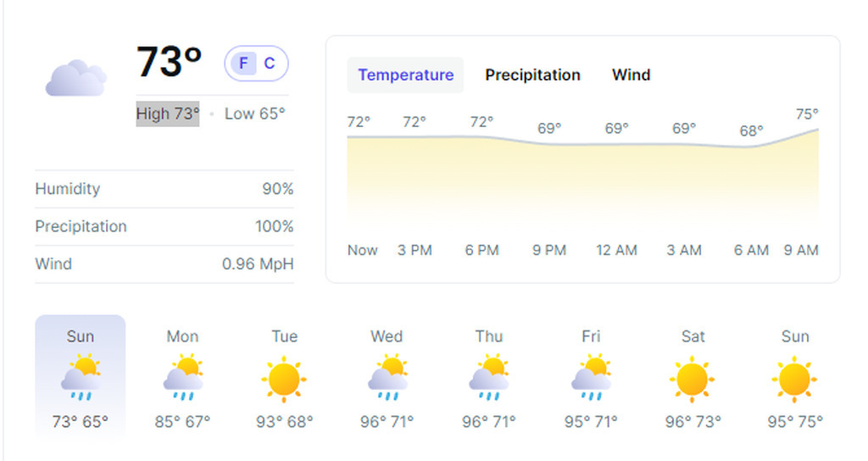Click Tuesday's sunny weather icon

coord(284,379)
